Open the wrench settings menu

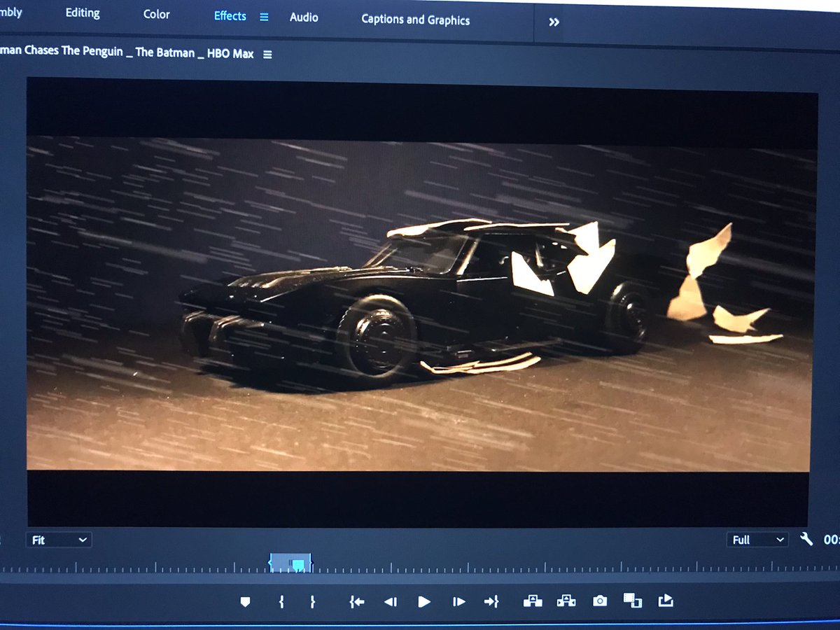tap(806, 539)
